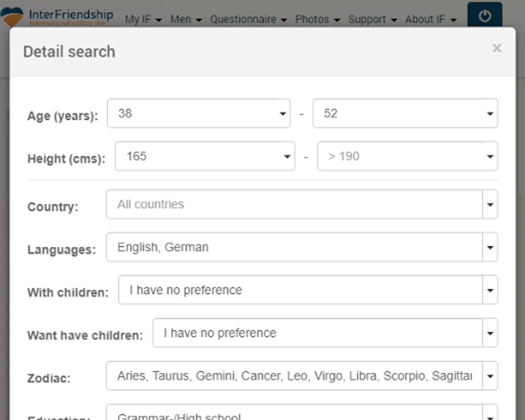This screenshot has width=525, height=420.
Task: Open the Support menu
Action: click(x=372, y=20)
